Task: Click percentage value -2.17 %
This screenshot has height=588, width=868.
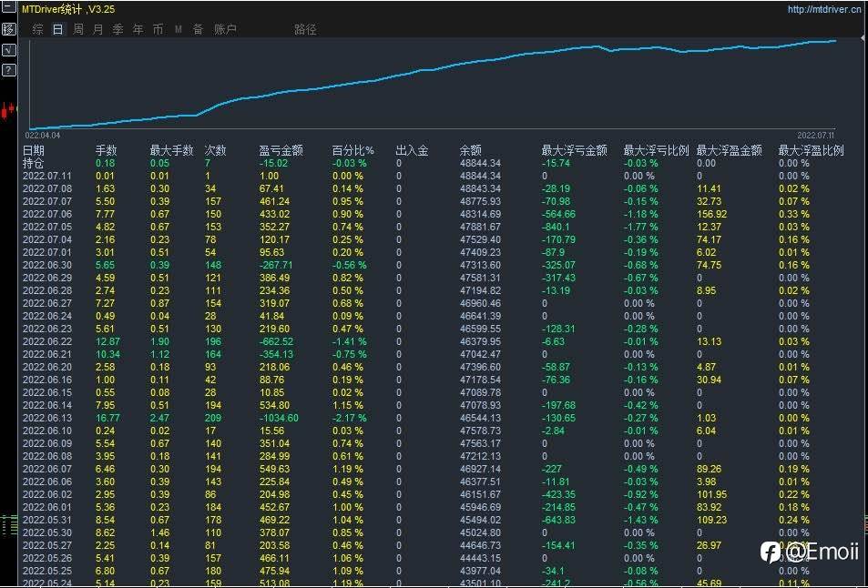Action: pos(350,418)
